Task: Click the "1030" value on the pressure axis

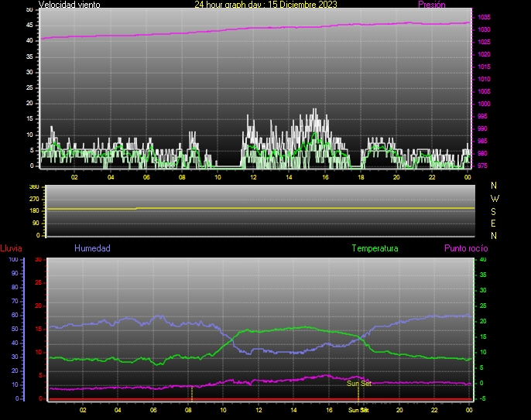Action: click(484, 30)
